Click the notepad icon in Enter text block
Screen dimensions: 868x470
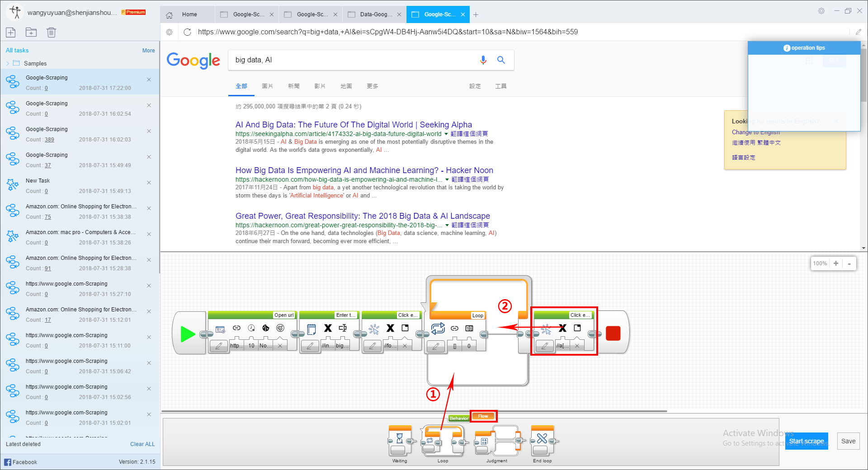tap(311, 329)
